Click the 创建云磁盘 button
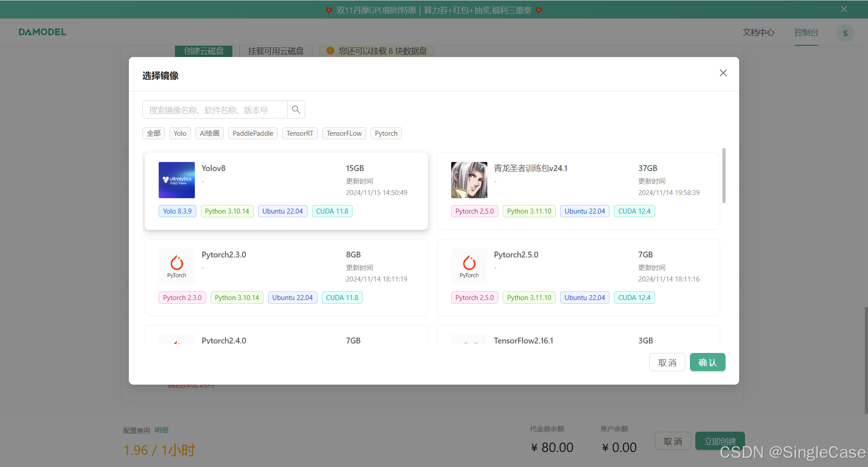Viewport: 868px width, 467px height. (203, 51)
